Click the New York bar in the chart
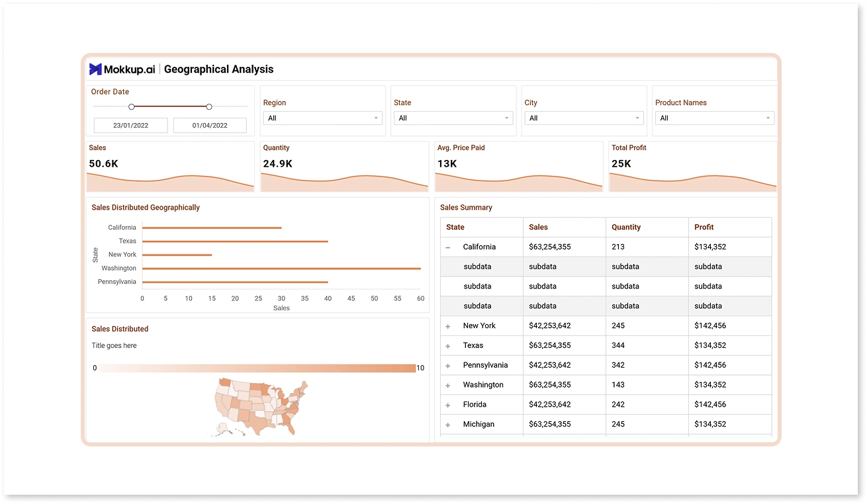 click(x=177, y=255)
